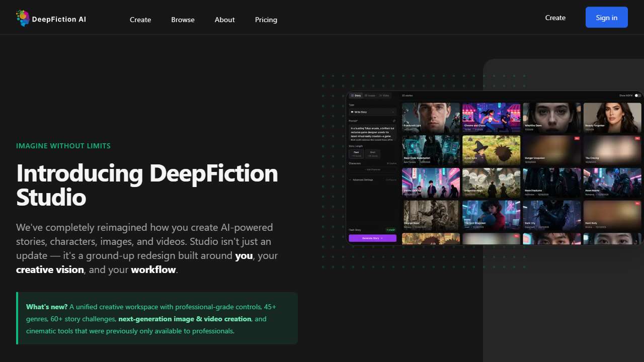The height and width of the screenshot is (362, 644).
Task: Select the Story mode icon in Studio
Action: click(x=353, y=95)
